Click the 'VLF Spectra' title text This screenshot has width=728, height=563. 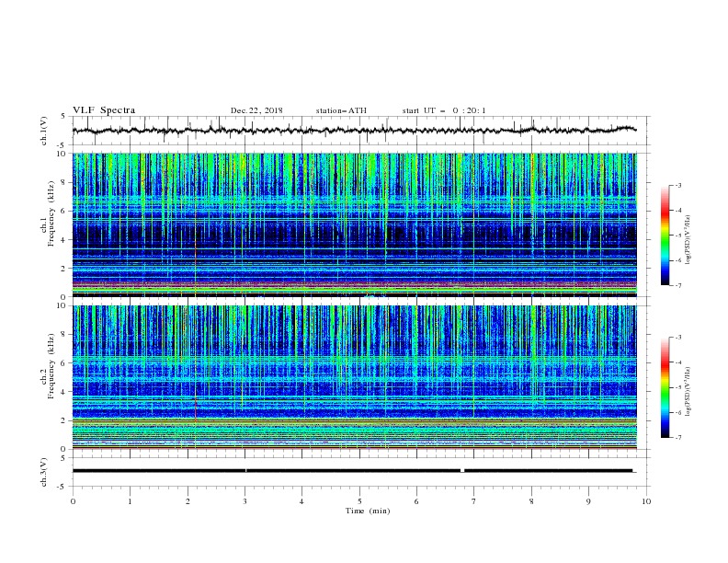pyautogui.click(x=104, y=110)
